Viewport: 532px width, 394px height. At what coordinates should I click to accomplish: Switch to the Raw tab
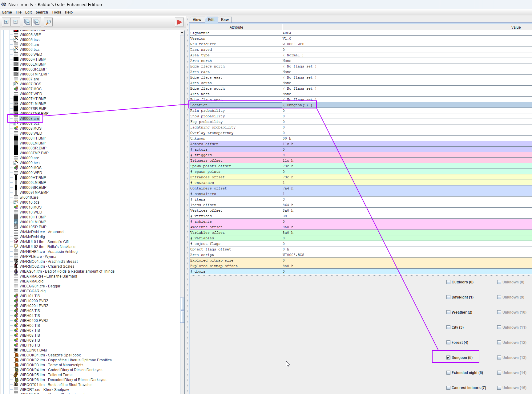pyautogui.click(x=225, y=20)
